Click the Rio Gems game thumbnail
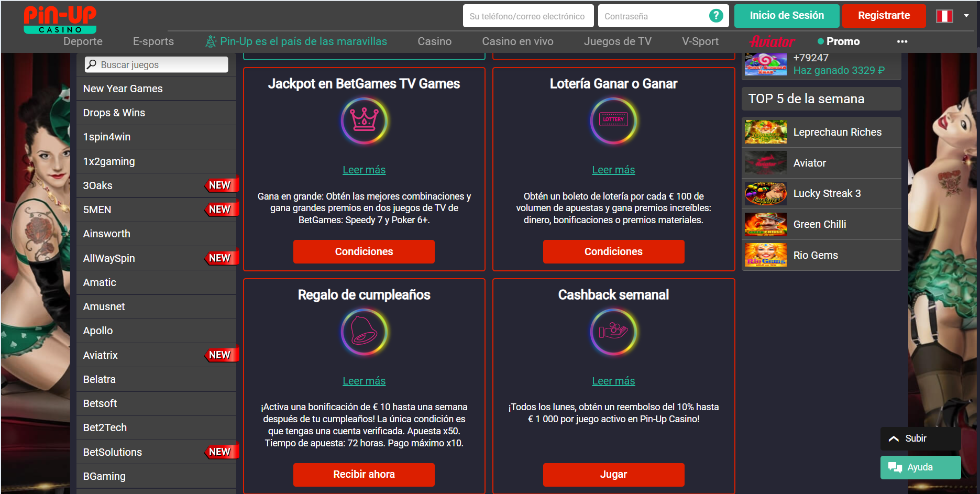 765,255
